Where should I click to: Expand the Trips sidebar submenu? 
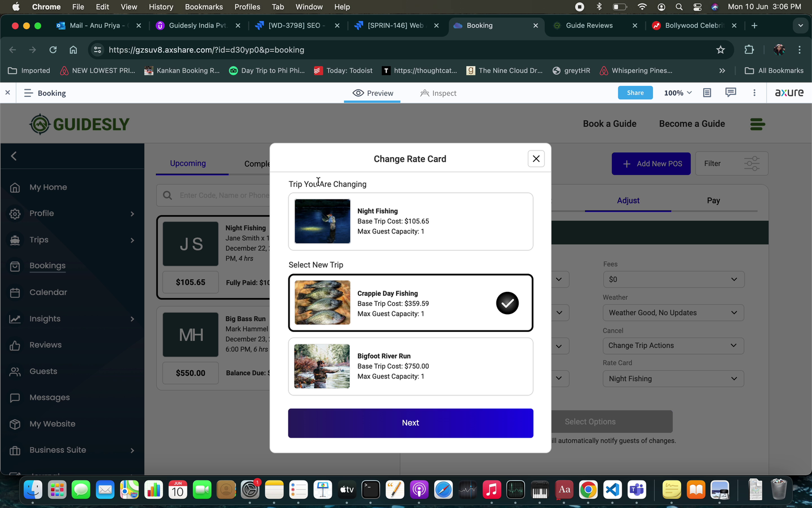[132, 240]
